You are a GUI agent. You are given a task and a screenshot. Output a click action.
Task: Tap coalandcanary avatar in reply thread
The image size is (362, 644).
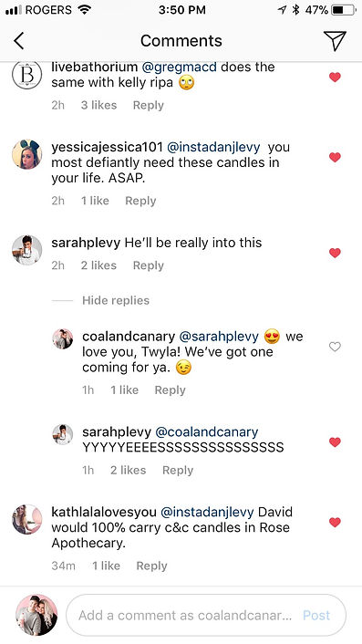(x=63, y=339)
